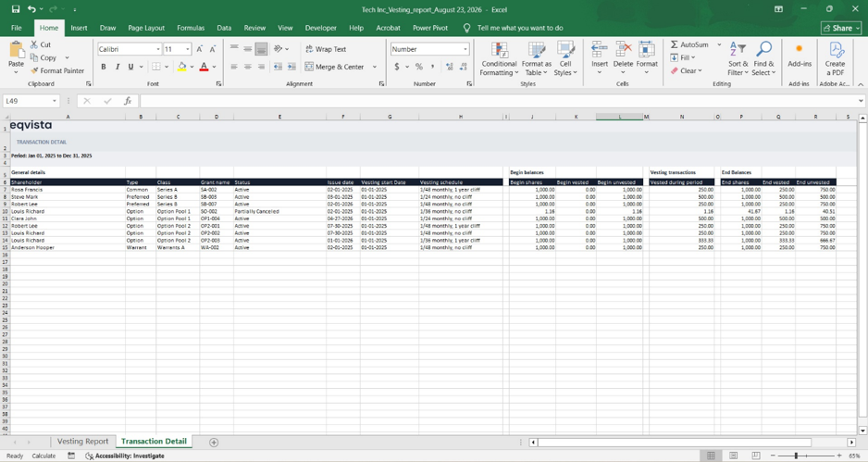Screen dimensions: 868x462
Task: Click the Increase Decimal icon
Action: click(449, 67)
